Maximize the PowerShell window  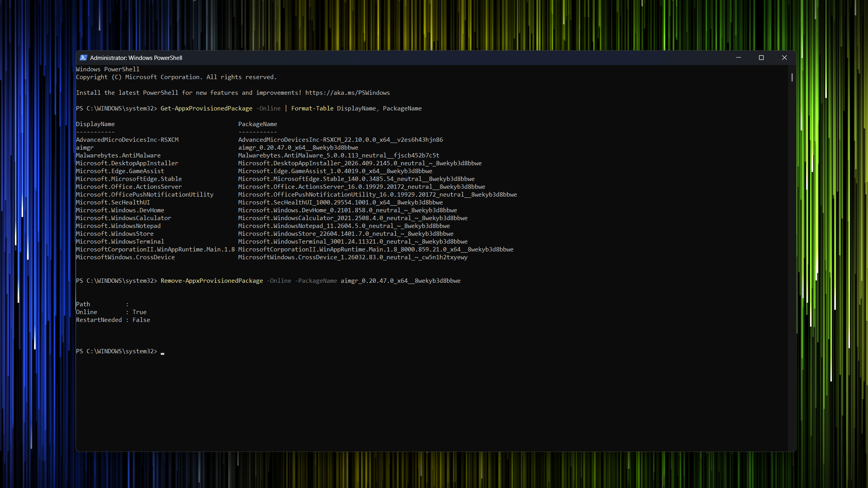(761, 58)
